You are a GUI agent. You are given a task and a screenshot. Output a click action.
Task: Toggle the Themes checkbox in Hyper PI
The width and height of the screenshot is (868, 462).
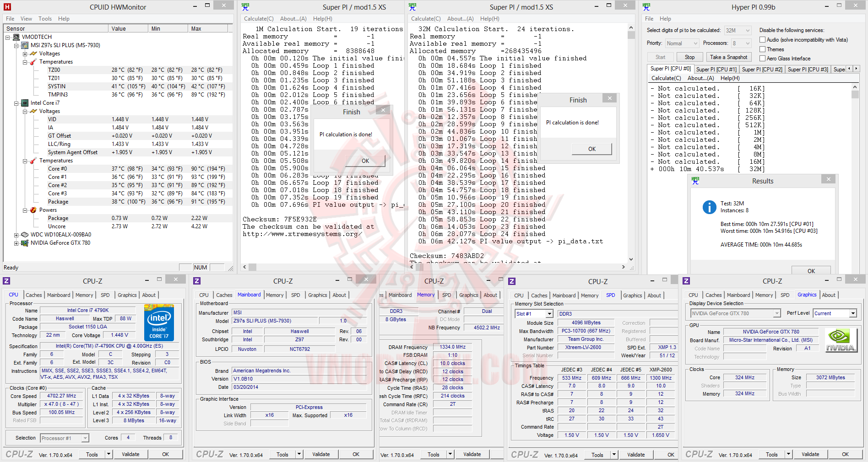[763, 49]
